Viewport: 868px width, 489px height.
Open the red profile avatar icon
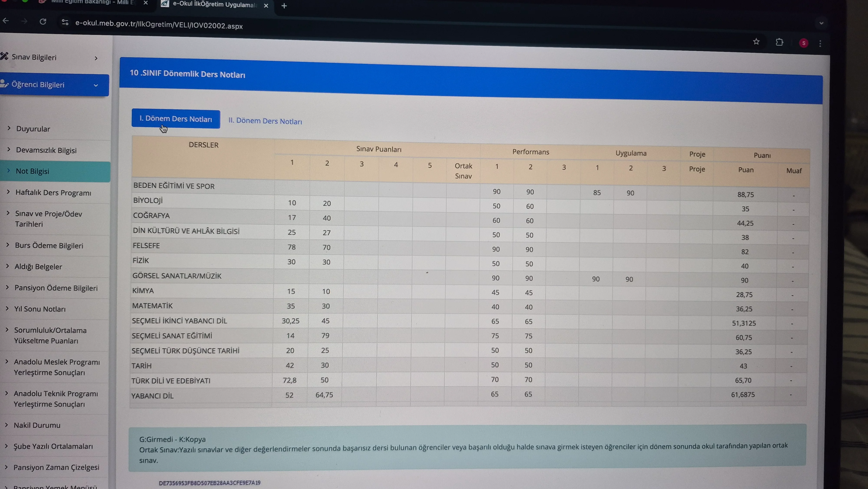coord(804,43)
